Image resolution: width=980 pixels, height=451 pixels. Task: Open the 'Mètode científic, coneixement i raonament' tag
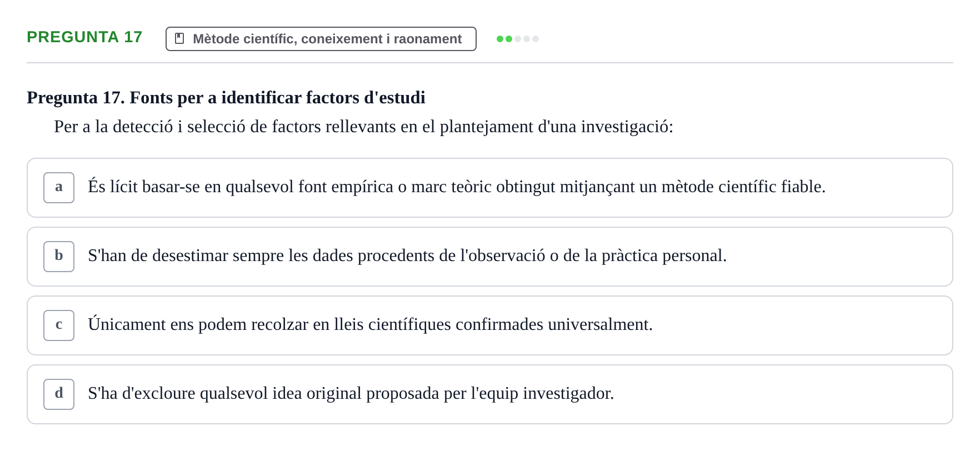coord(321,39)
